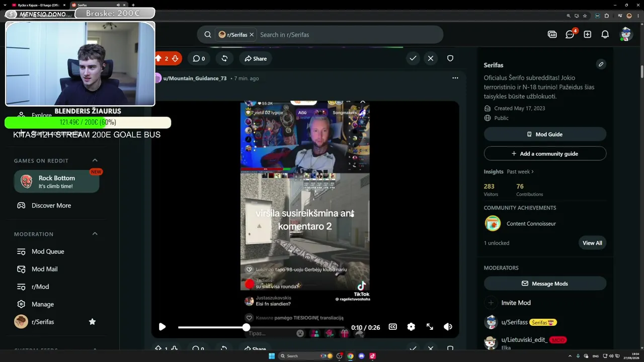Open the Manage page
The height and width of the screenshot is (362, 644).
pyautogui.click(x=43, y=304)
